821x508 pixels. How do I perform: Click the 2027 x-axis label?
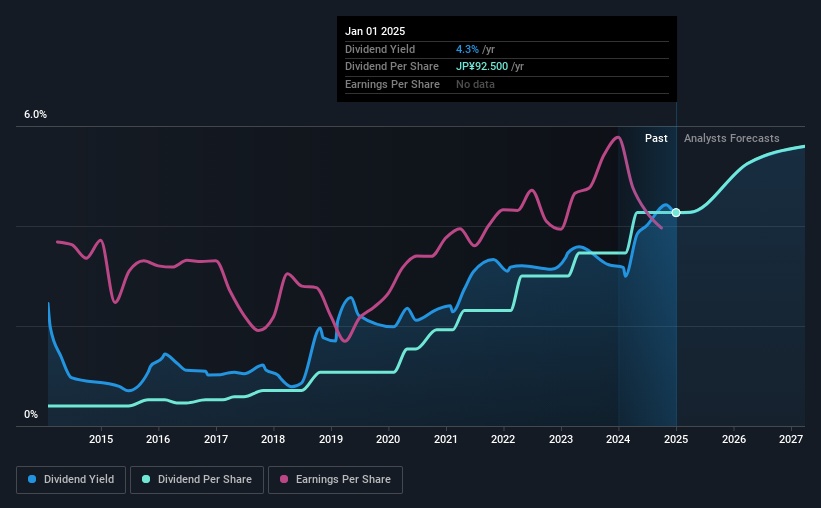791,439
